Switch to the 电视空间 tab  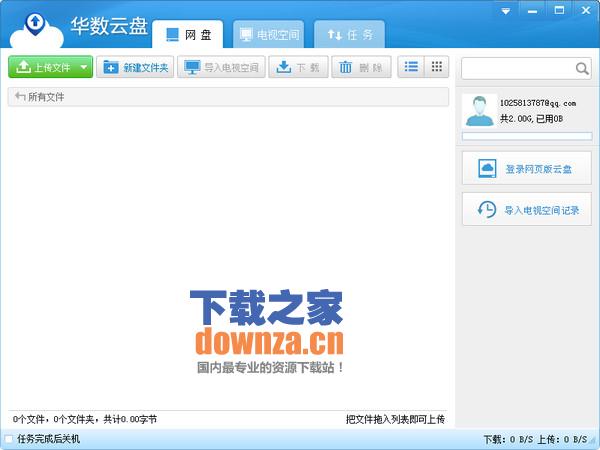click(x=269, y=34)
